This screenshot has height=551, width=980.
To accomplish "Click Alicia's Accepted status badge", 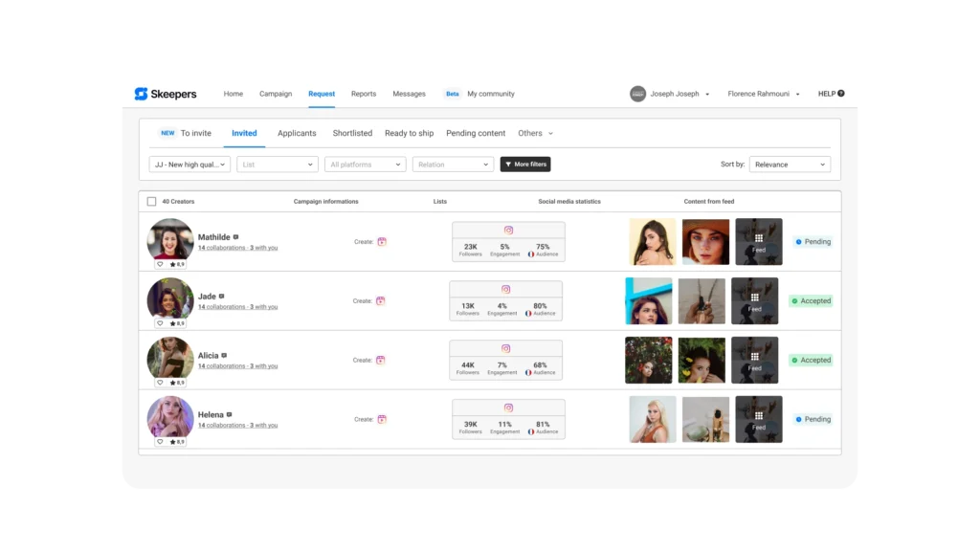I will pyautogui.click(x=811, y=361).
